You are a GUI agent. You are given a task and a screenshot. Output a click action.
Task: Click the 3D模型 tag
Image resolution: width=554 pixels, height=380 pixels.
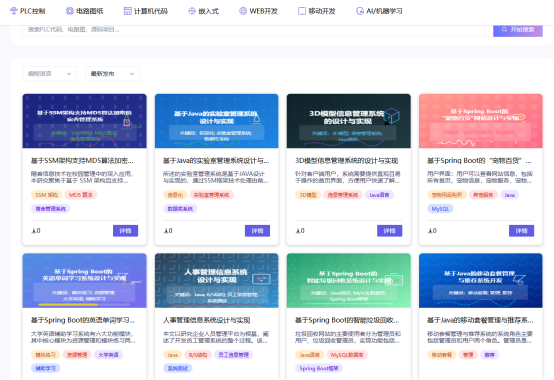(x=308, y=195)
